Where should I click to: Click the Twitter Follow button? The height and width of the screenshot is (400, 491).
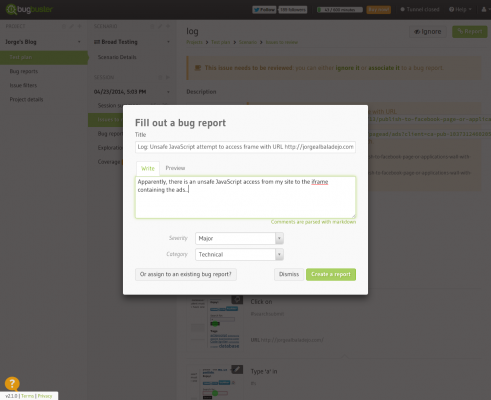pyautogui.click(x=264, y=10)
